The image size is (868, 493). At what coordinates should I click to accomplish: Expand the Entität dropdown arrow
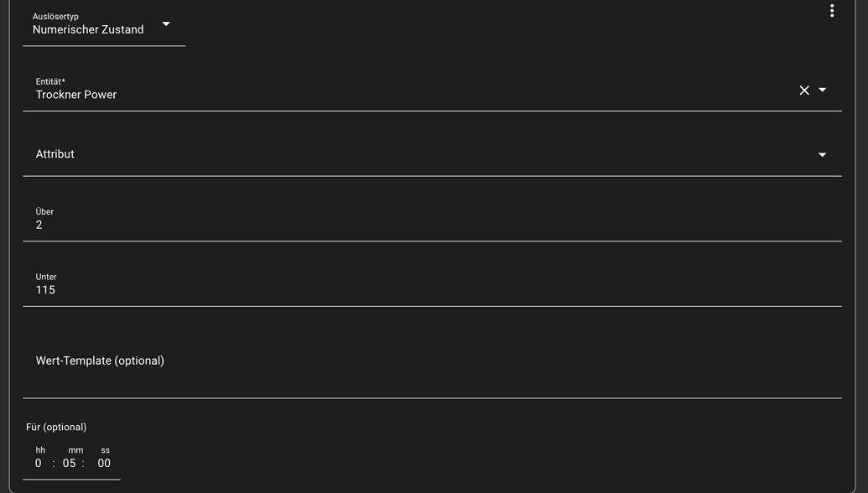point(822,91)
